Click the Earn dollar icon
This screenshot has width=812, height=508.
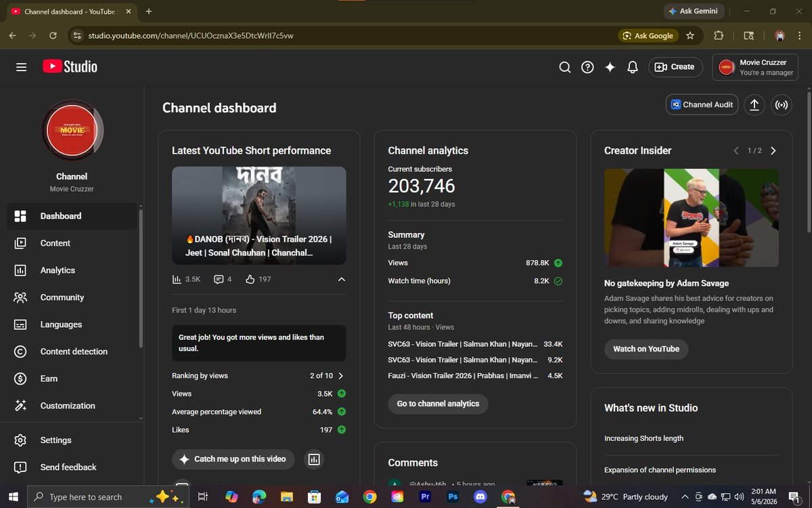[x=20, y=379]
